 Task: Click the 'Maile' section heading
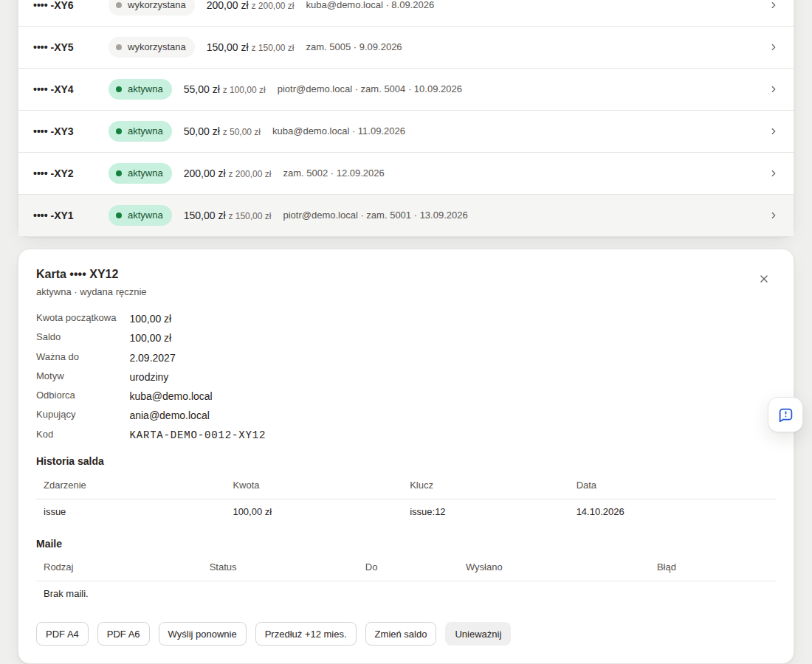pyautogui.click(x=49, y=544)
